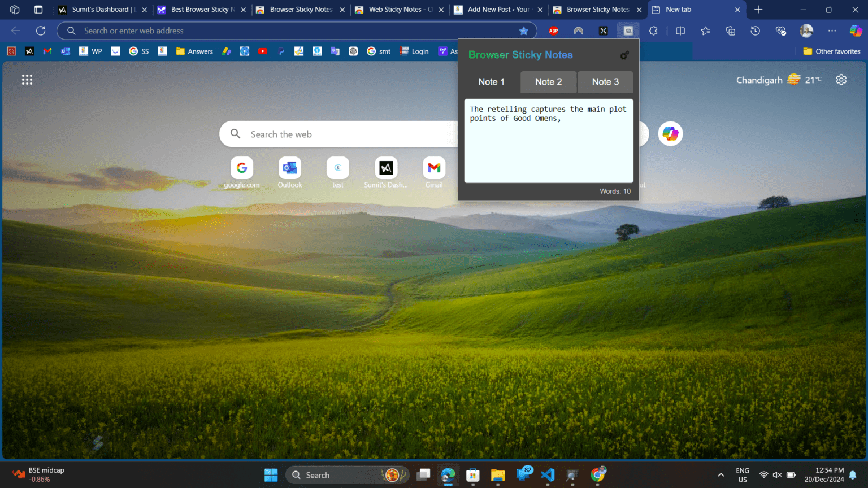Open the sticky note settings gear
This screenshot has width=868, height=488.
point(624,55)
